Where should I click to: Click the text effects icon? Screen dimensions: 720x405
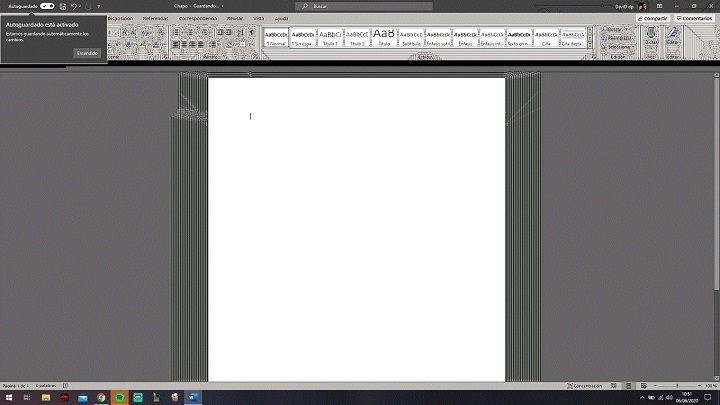point(129,45)
